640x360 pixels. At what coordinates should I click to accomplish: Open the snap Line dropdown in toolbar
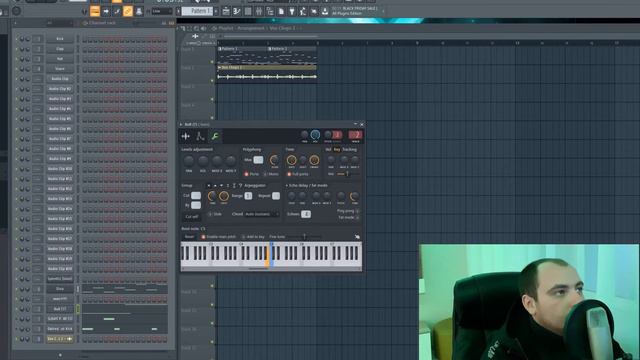point(162,11)
